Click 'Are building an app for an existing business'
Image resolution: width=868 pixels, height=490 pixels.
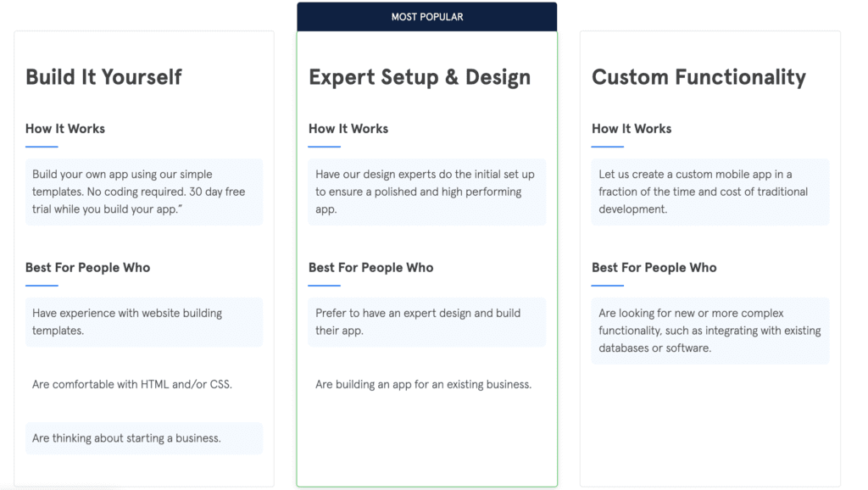pos(424,384)
